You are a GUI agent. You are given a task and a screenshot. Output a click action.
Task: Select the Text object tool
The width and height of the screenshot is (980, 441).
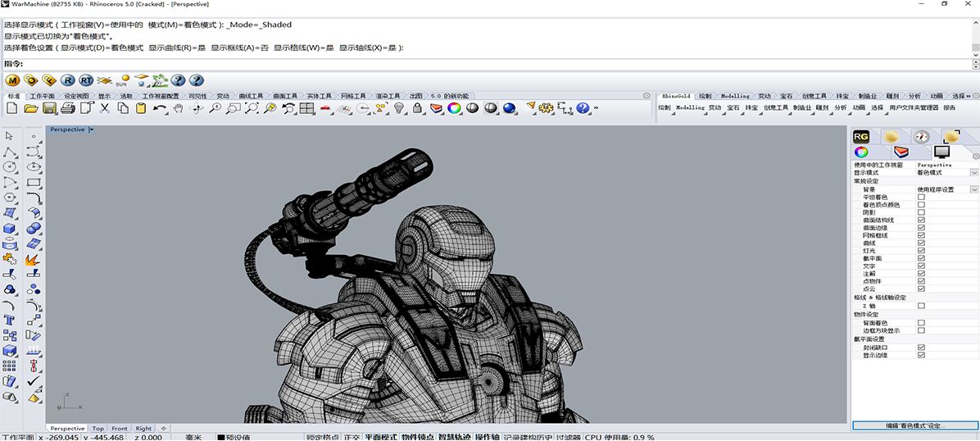coord(10,320)
